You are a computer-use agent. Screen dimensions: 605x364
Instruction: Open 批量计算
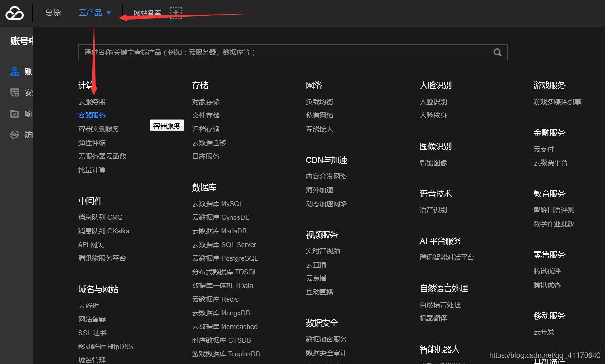(x=92, y=170)
